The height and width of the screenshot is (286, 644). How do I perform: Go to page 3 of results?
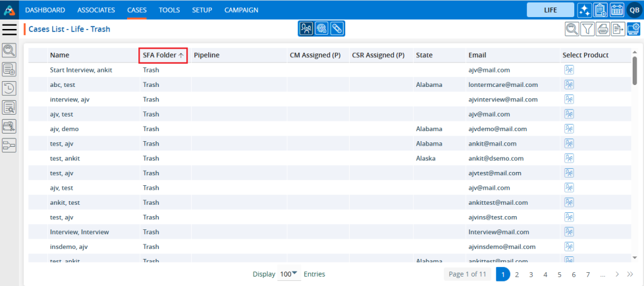point(531,275)
